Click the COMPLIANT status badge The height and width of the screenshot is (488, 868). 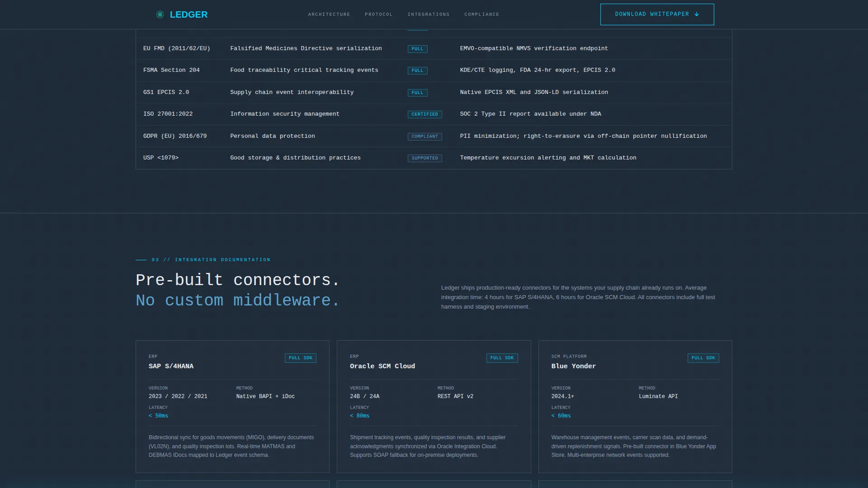[x=425, y=136]
